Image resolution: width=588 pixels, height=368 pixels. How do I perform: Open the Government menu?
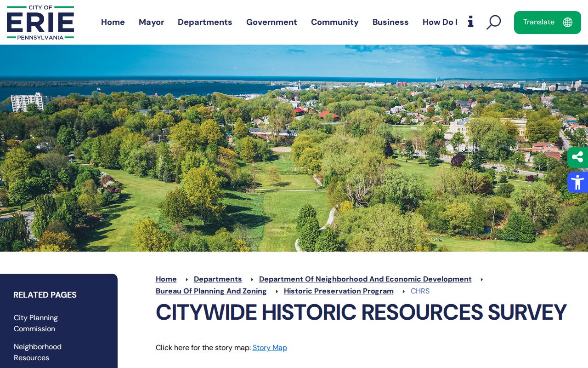click(271, 22)
